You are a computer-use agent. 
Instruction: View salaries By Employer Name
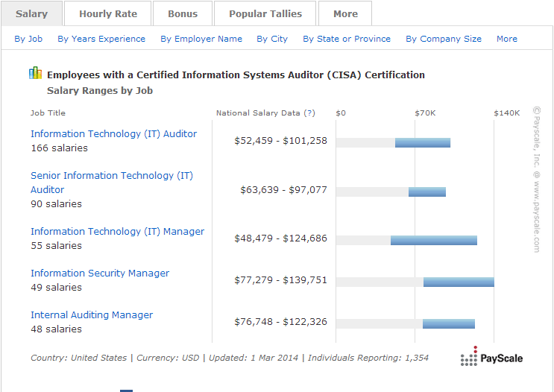(x=201, y=39)
